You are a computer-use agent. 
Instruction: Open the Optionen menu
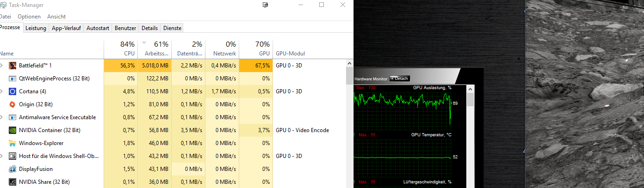click(x=29, y=17)
